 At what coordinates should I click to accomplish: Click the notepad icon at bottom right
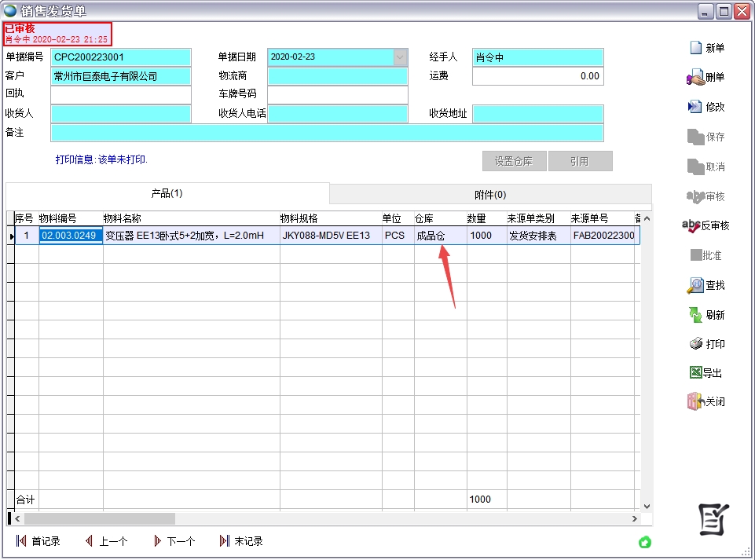point(714,519)
